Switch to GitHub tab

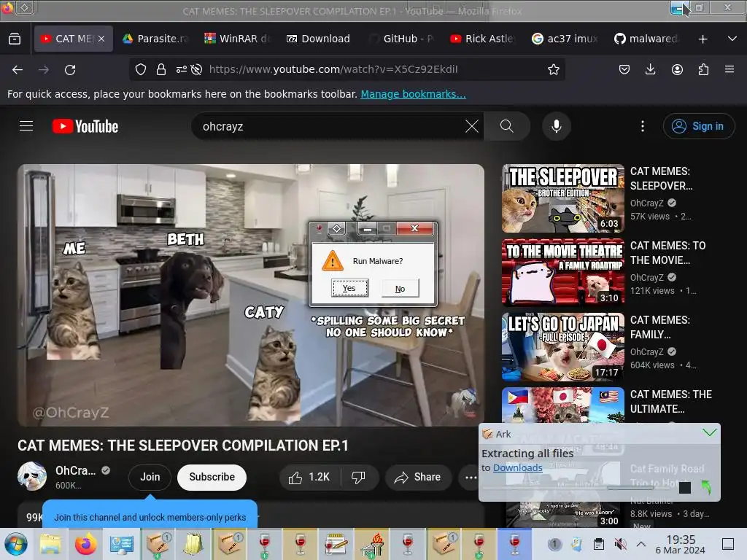click(x=400, y=39)
